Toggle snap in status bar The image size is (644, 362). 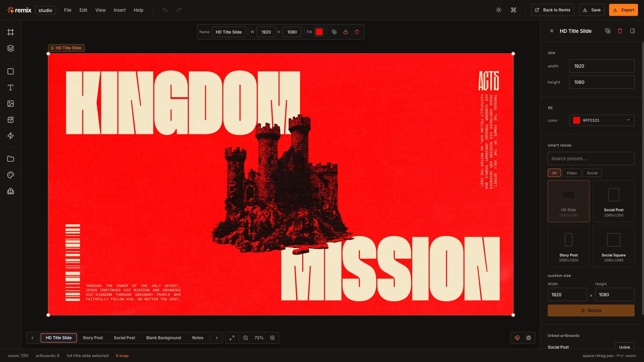click(122, 356)
